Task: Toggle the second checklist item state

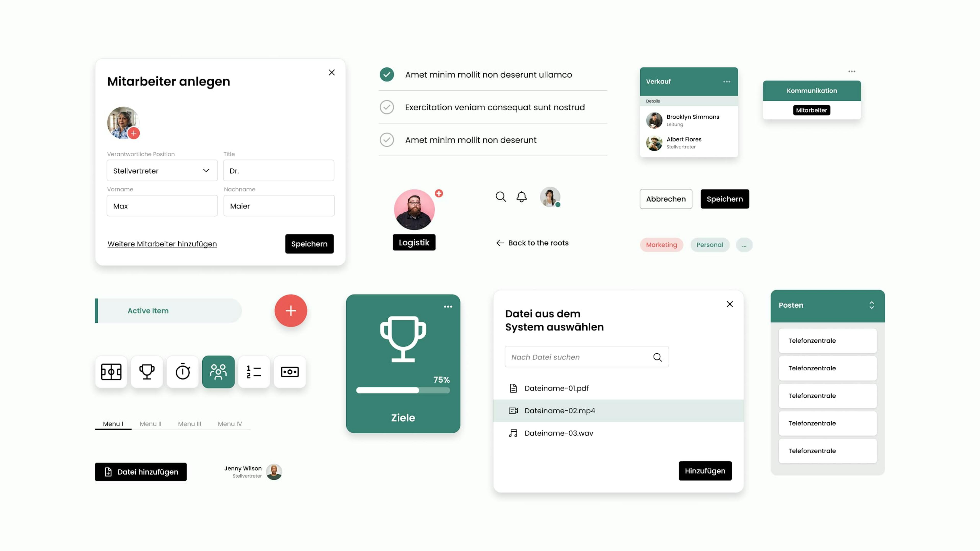Action: [386, 107]
